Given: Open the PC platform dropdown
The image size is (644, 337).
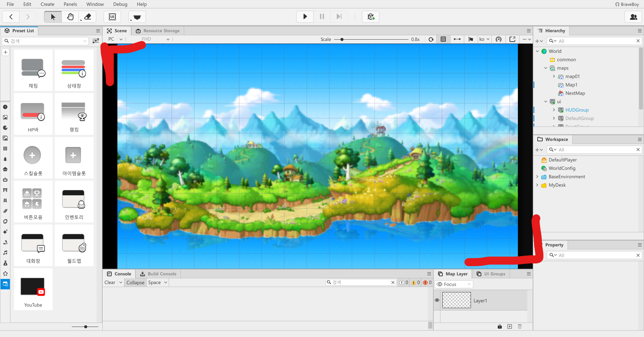Looking at the screenshot, I should pyautogui.click(x=115, y=39).
